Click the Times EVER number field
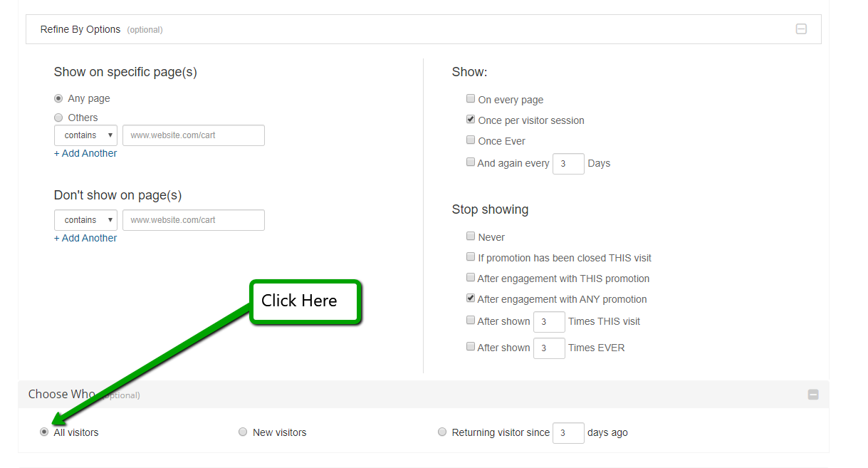Image resolution: width=868 pixels, height=468 pixels. (548, 348)
